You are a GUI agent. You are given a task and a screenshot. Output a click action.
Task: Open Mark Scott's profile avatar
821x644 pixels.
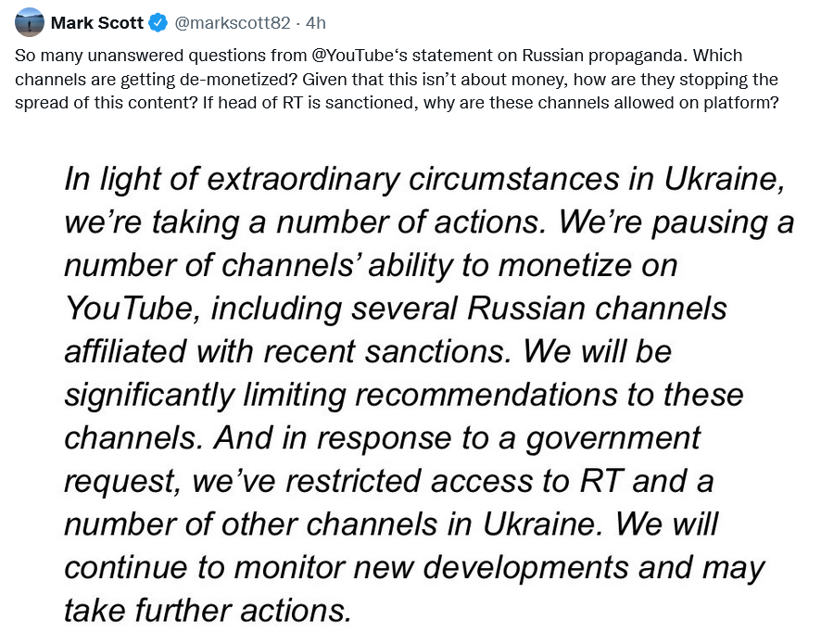click(x=31, y=21)
